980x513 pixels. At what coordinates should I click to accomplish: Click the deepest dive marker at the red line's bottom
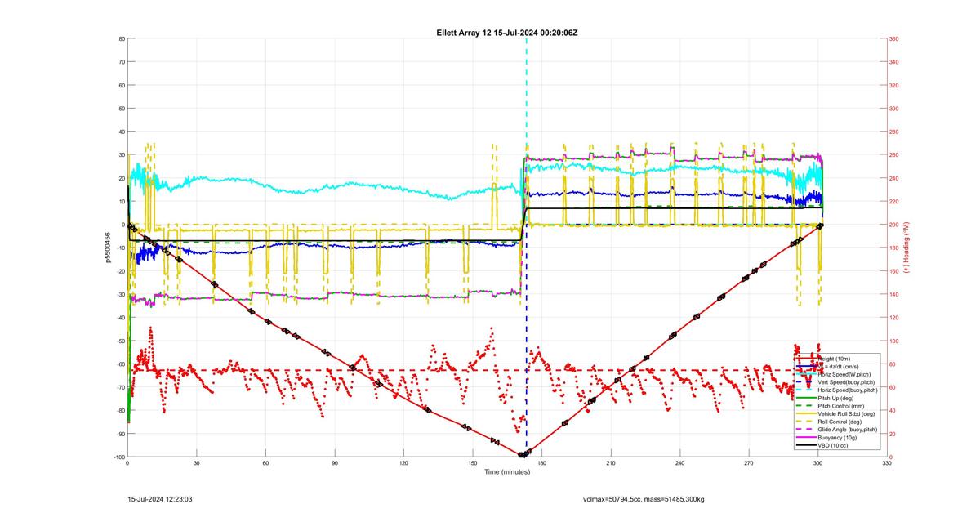pyautogui.click(x=522, y=455)
